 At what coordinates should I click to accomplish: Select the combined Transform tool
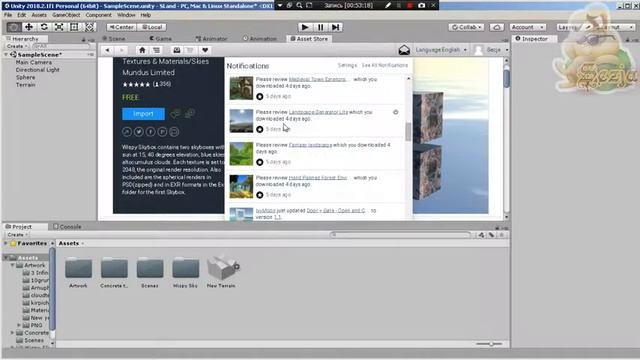(x=89, y=27)
